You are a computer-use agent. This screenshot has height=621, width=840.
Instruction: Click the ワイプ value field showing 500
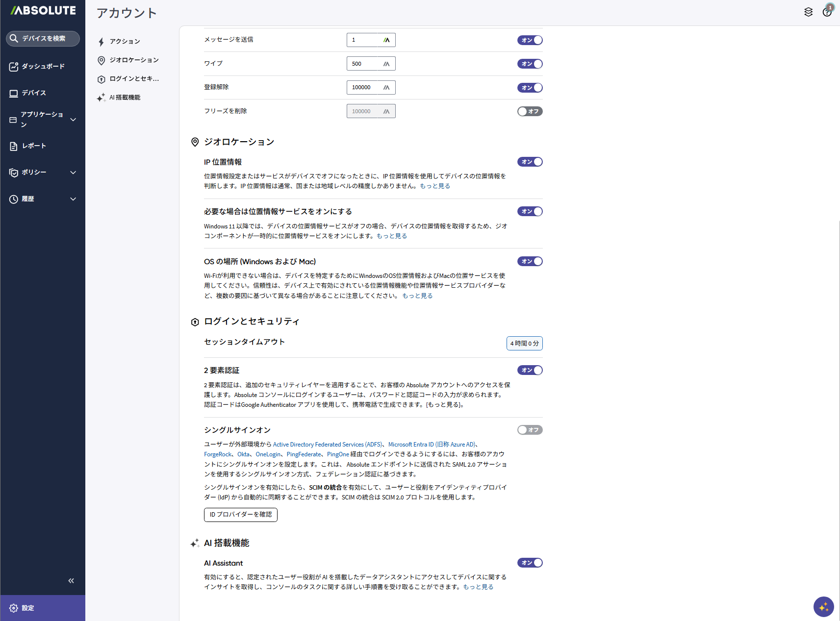click(x=371, y=64)
